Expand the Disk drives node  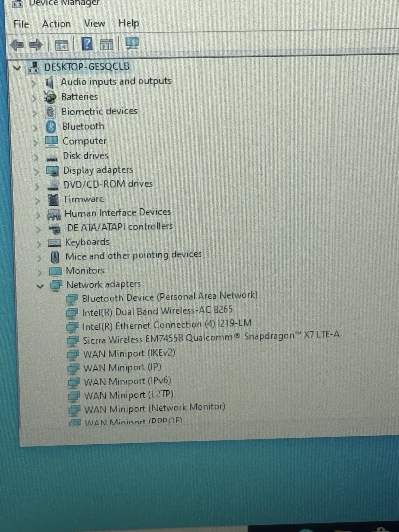point(36,157)
